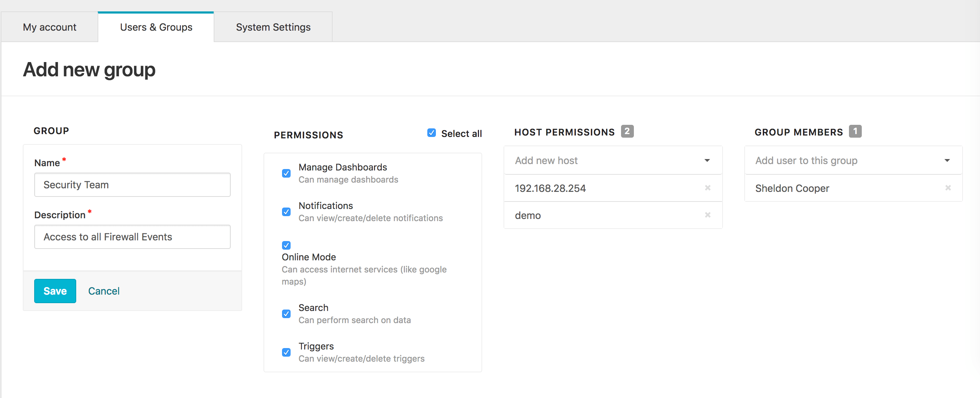Uncheck the Manage Dashboards permission
Image resolution: width=980 pixels, height=398 pixels.
tap(286, 173)
